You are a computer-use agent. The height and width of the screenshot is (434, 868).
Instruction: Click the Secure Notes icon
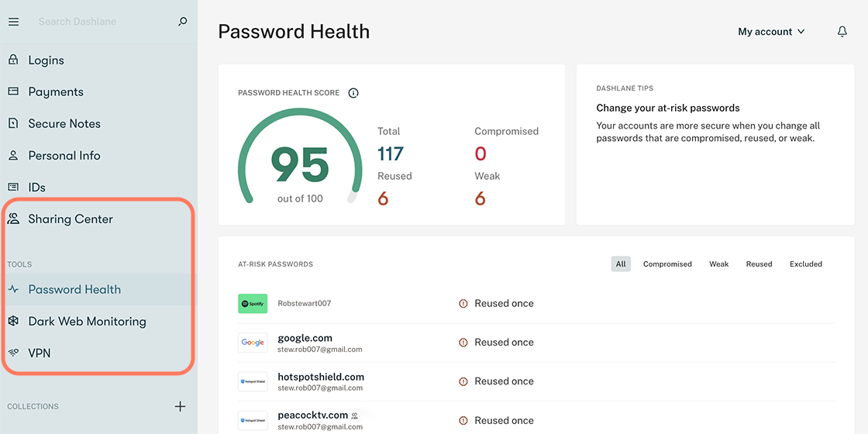pos(13,123)
